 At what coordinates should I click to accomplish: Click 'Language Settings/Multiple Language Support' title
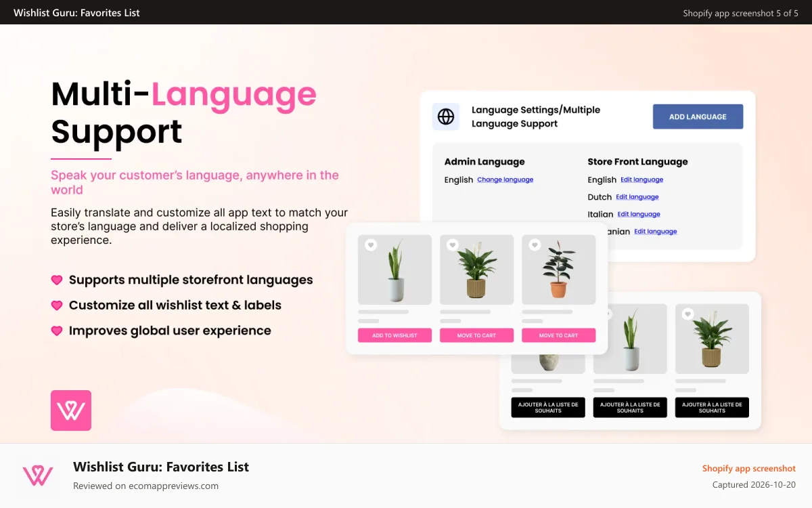coord(536,117)
